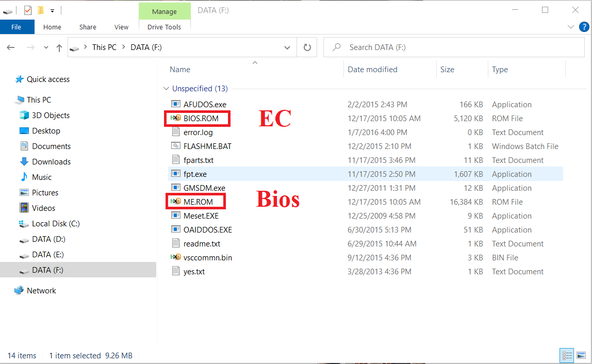Go up one level with Up arrow
The width and height of the screenshot is (592, 364).
[x=59, y=47]
